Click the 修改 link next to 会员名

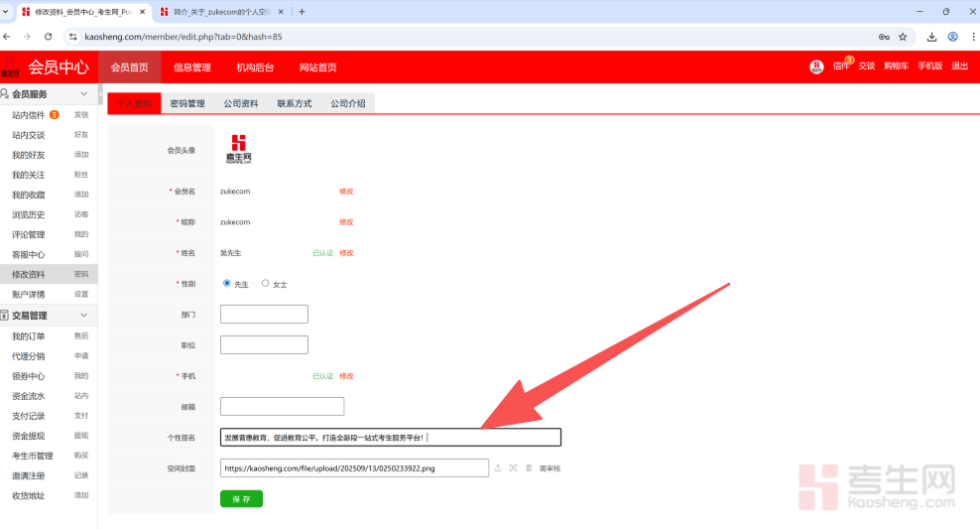coord(346,192)
